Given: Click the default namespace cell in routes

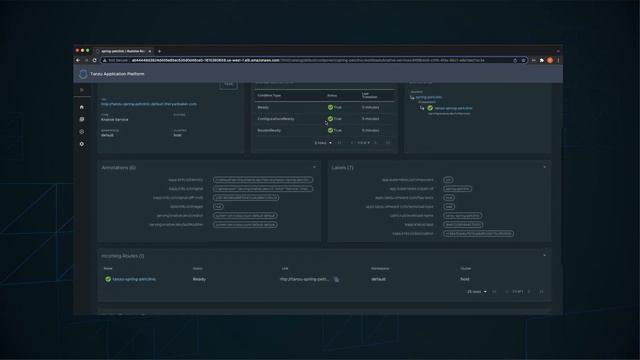Looking at the screenshot, I should coord(378,279).
